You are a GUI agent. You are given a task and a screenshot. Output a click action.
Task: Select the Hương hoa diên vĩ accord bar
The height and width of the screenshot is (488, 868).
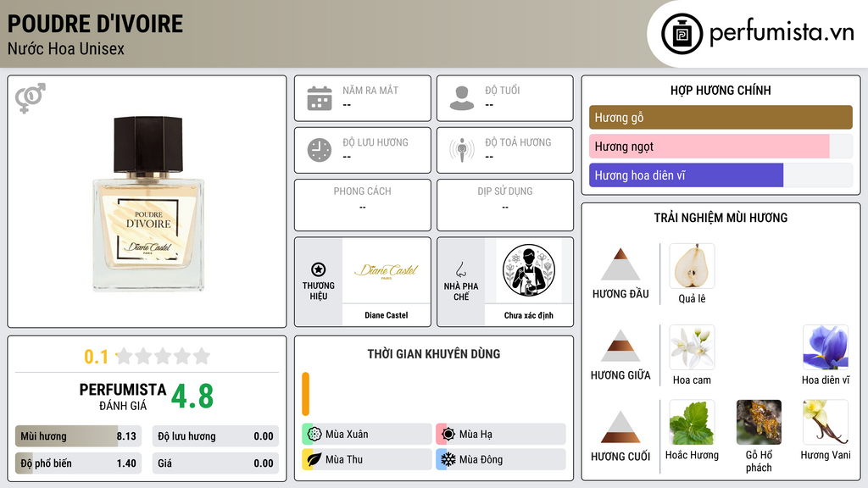(721, 175)
